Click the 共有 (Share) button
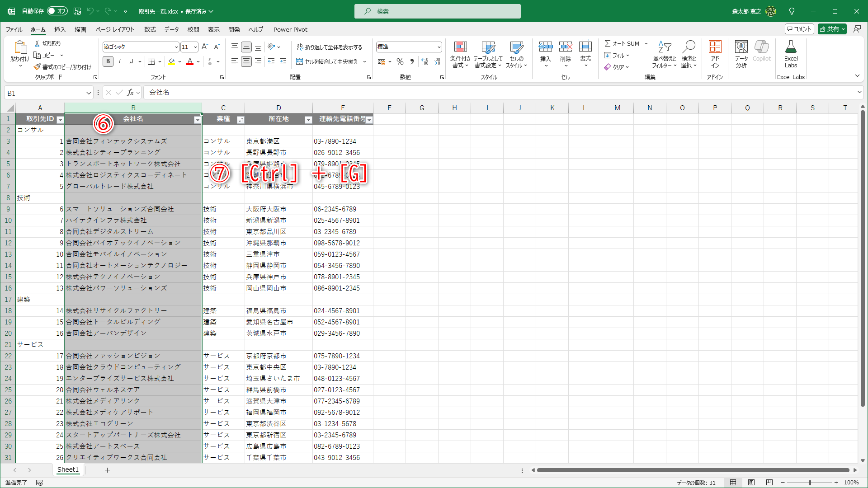 point(832,28)
